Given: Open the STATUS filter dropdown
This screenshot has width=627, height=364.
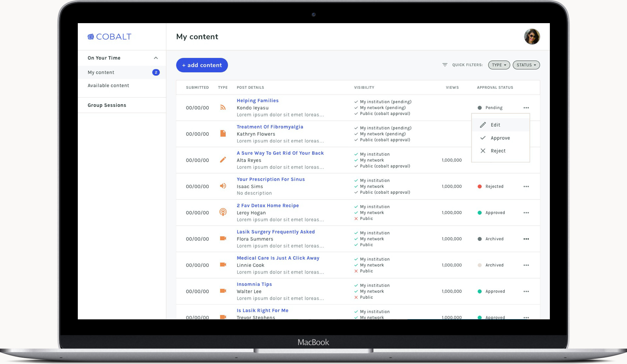Looking at the screenshot, I should (x=526, y=65).
